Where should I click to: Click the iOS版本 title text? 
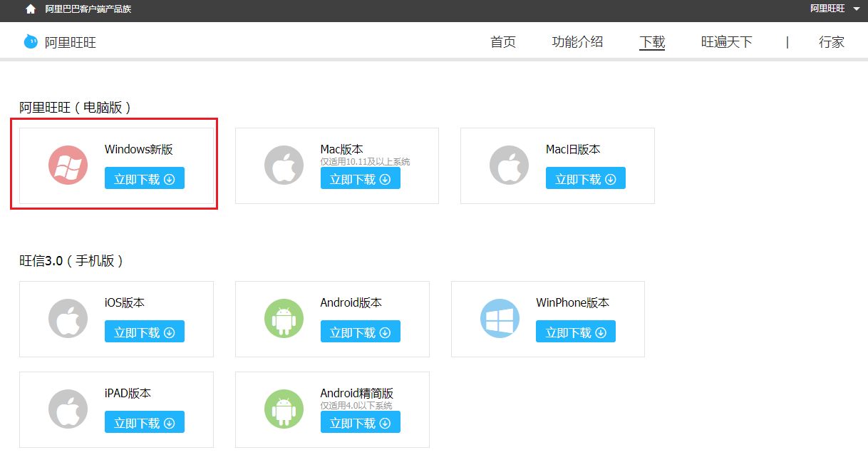point(125,302)
